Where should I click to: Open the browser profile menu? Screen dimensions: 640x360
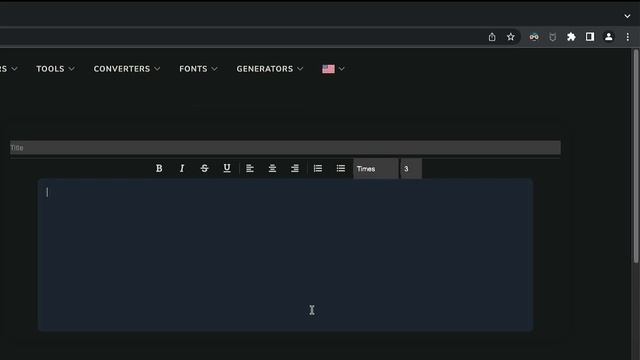pyautogui.click(x=609, y=37)
